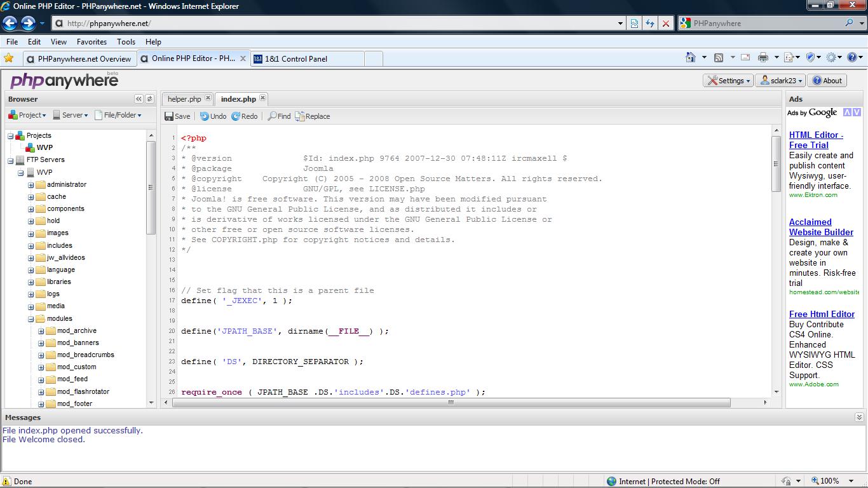The image size is (868, 488).
Task: Expand the mod_banners folder
Action: [x=41, y=343]
